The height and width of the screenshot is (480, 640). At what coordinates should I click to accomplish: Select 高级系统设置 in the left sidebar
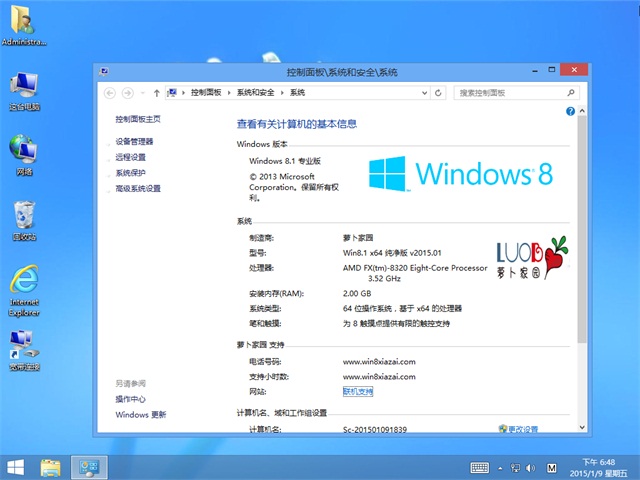pyautogui.click(x=138, y=188)
